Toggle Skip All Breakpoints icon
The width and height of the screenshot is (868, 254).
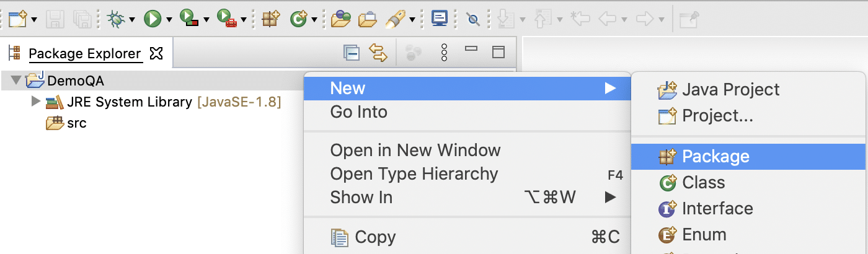(473, 19)
